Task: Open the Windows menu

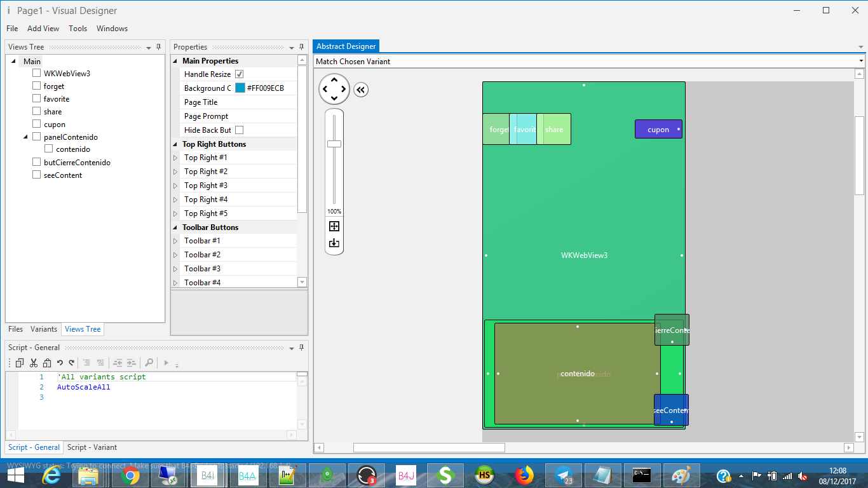Action: pos(112,29)
